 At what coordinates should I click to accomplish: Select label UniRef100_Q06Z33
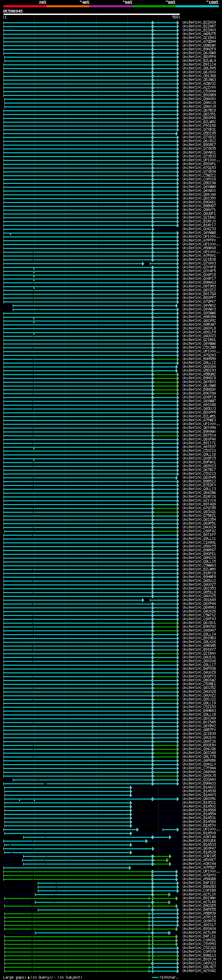pyautogui.click(x=199, y=229)
